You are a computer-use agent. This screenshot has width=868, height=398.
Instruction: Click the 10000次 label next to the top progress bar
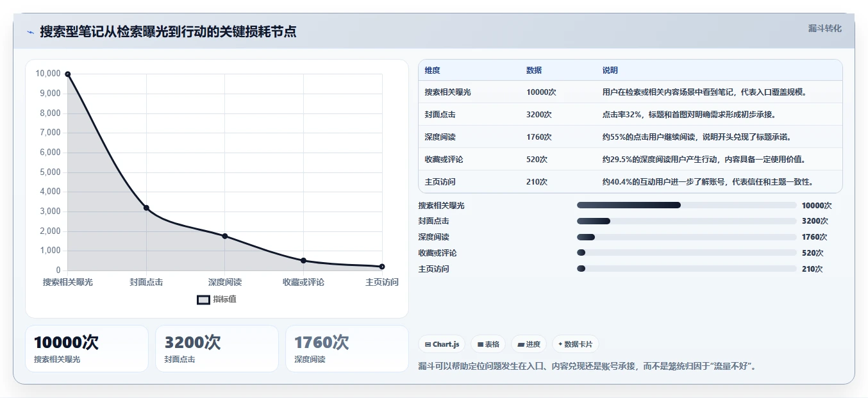817,206
